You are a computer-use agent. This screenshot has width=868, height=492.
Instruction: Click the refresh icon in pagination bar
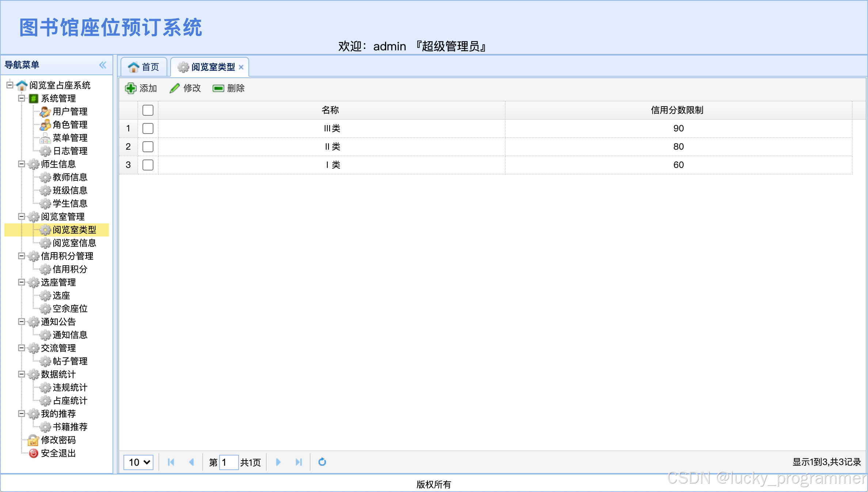(x=322, y=462)
